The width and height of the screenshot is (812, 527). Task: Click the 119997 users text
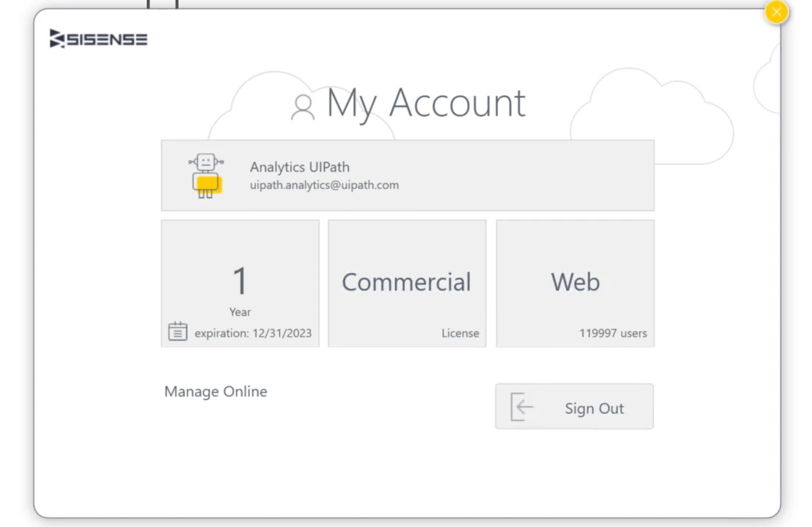click(613, 333)
